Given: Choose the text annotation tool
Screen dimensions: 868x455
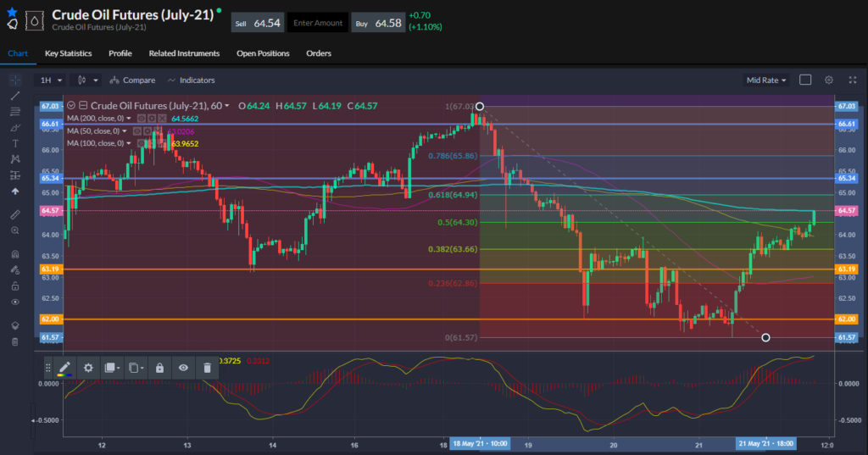Looking at the screenshot, I should point(14,143).
